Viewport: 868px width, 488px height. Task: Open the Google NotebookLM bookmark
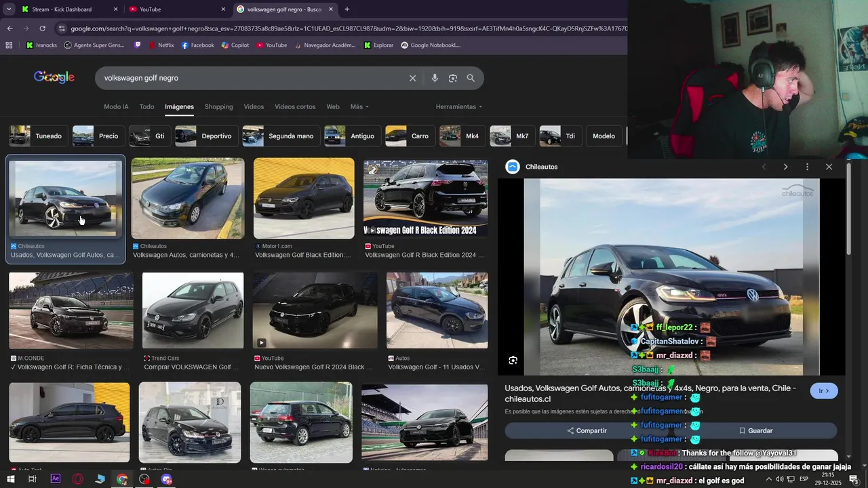tap(431, 45)
